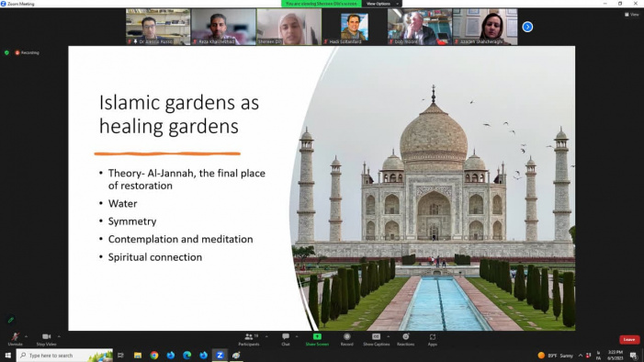The height and width of the screenshot is (362, 644).
Task: Open the notification center icon
Action: pos(634,356)
